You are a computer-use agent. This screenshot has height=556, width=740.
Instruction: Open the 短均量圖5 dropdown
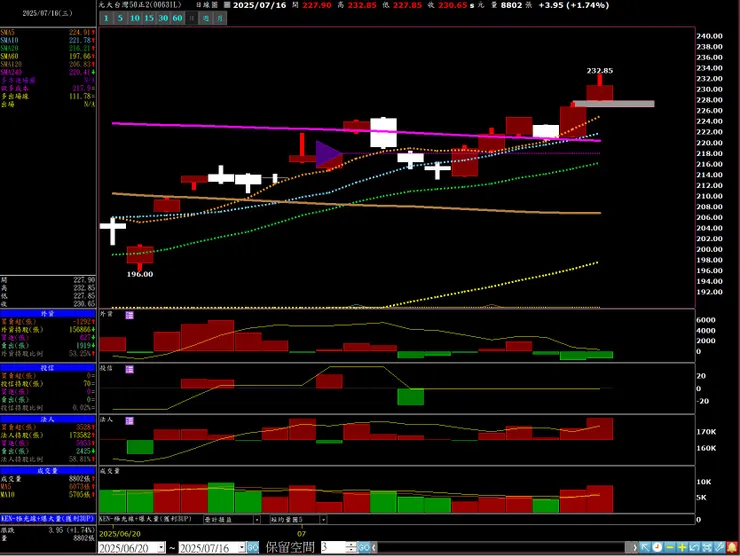tap(324, 520)
